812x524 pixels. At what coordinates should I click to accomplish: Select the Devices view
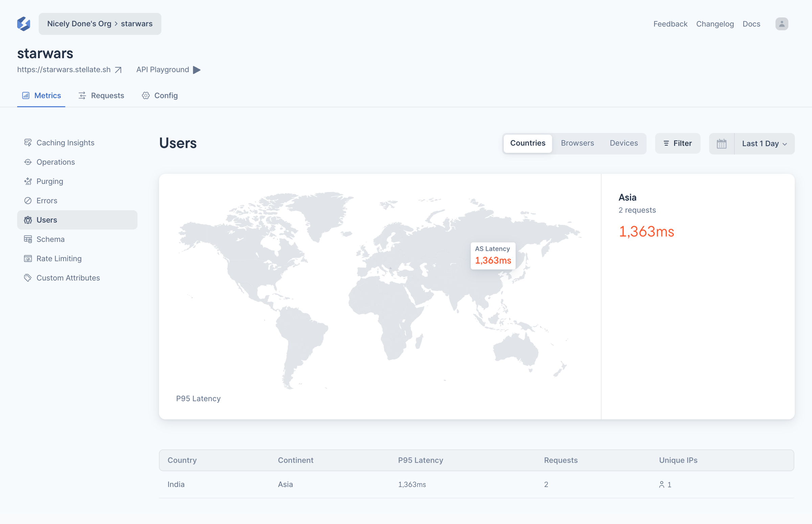pos(624,143)
